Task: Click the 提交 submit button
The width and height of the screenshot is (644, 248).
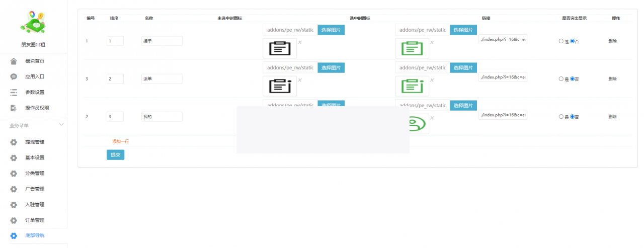Action: pos(115,155)
